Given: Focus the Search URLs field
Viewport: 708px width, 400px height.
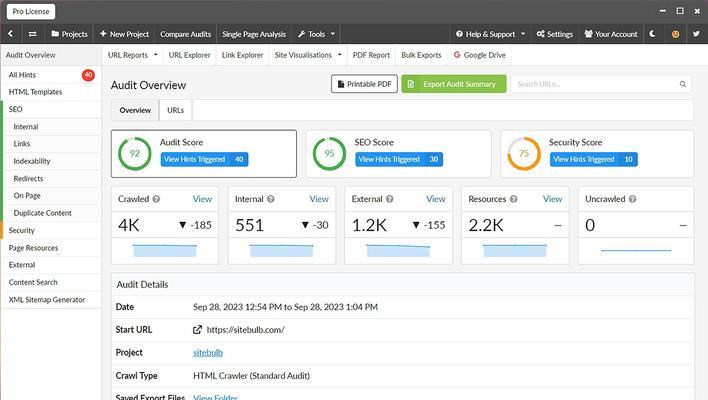Looking at the screenshot, I should click(x=601, y=84).
